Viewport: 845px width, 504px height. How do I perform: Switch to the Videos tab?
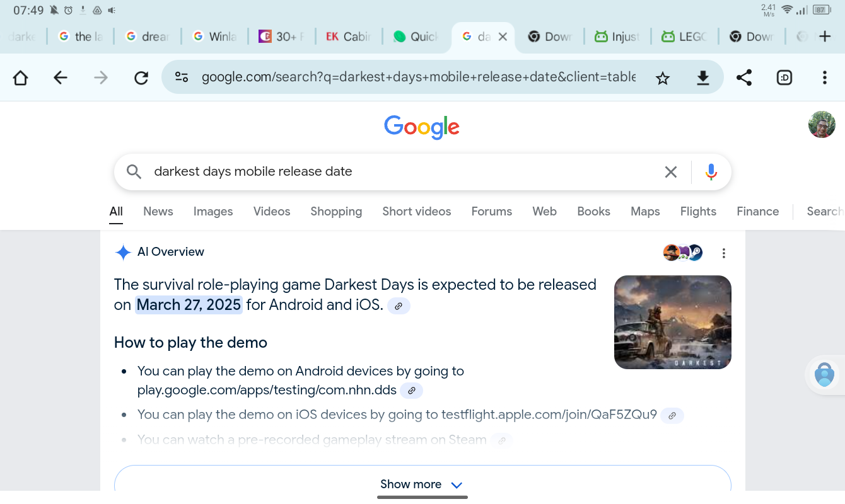pos(272,212)
